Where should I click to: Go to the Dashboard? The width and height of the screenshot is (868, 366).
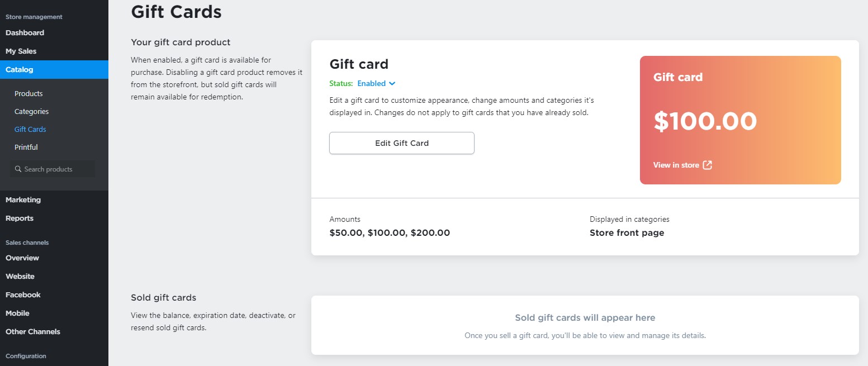tap(25, 32)
